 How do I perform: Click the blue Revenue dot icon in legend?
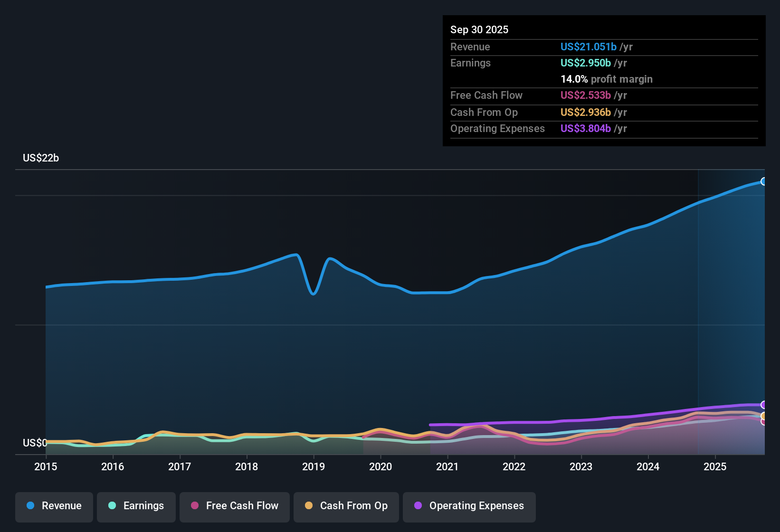[x=30, y=506]
